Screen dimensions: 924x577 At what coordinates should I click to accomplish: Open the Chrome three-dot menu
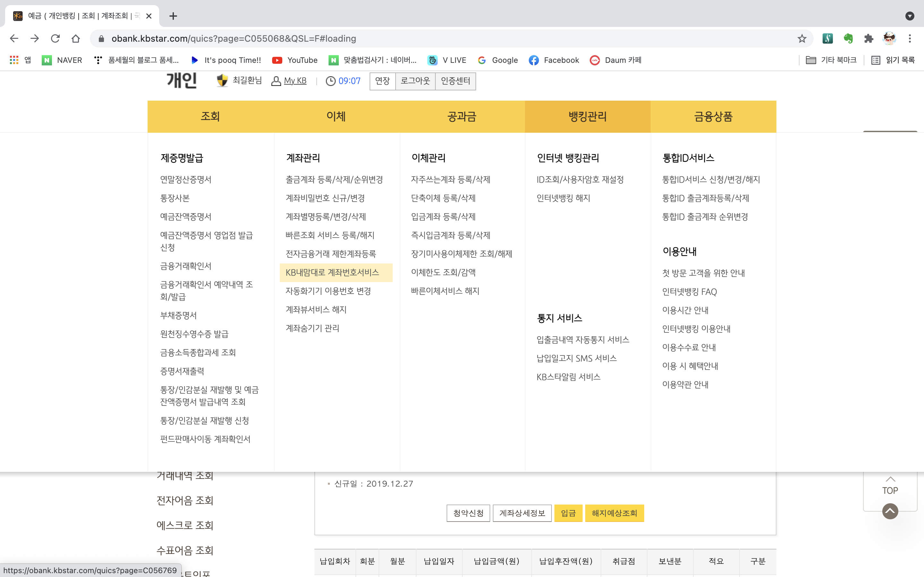[x=910, y=38]
